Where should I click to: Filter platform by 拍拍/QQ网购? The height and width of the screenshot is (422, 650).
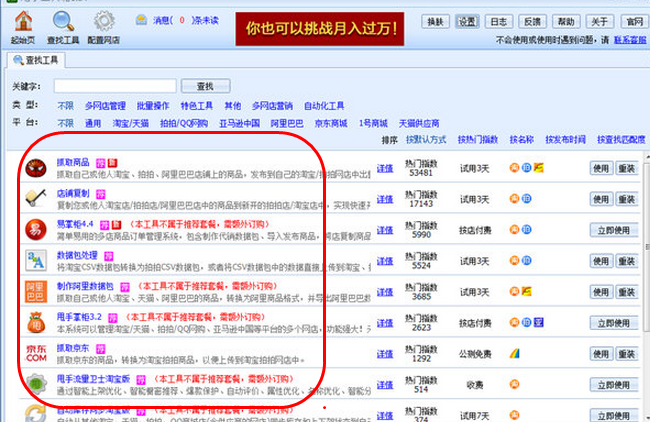184,124
